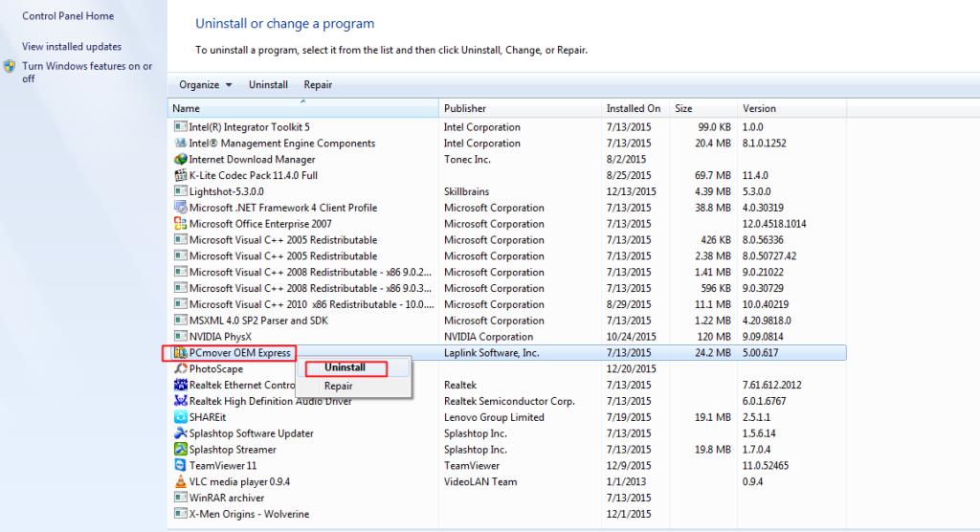Sort list by Version column header
This screenshot has width=980, height=532.
[x=791, y=108]
